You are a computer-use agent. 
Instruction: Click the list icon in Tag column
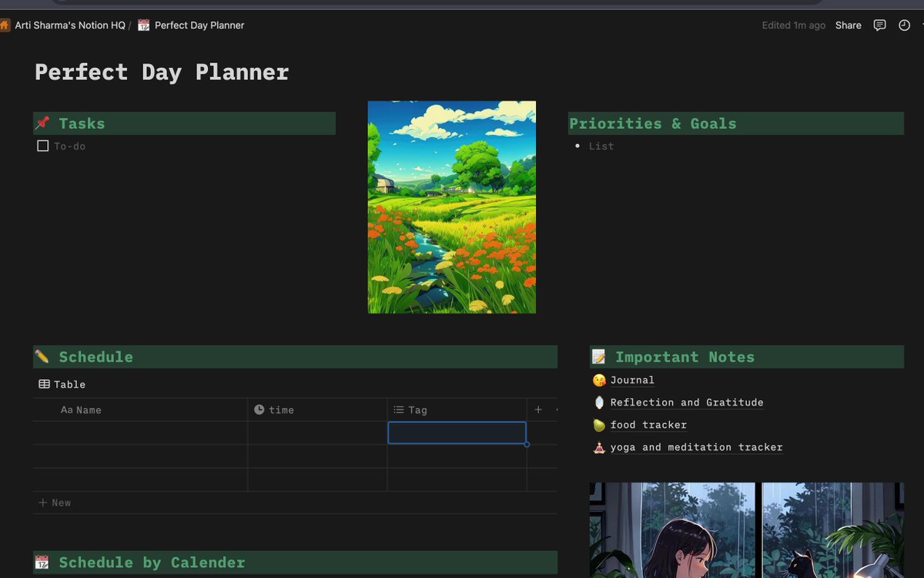point(398,410)
